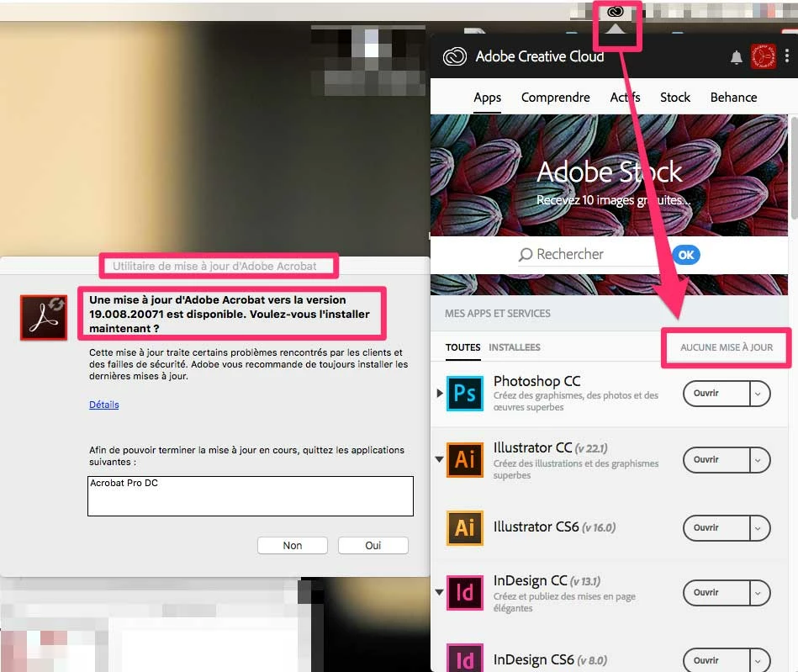Open the Détails link

(x=103, y=405)
